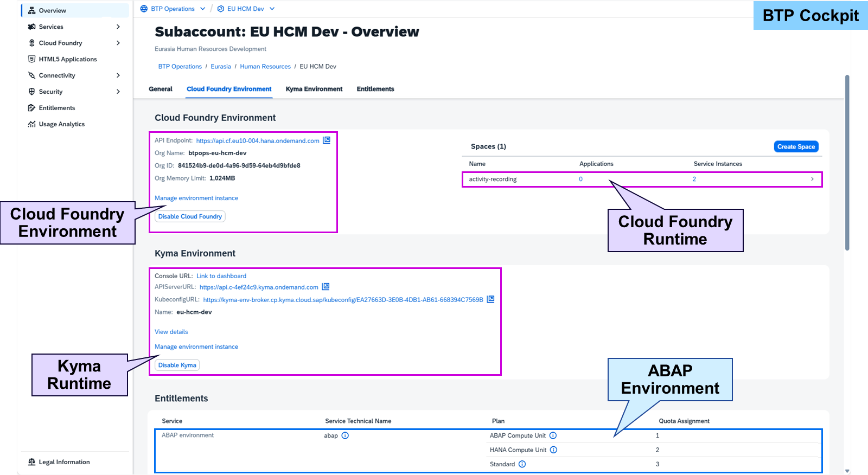Open the Kyma KubeconfigURL link
This screenshot has height=475, width=868.
[x=343, y=300]
